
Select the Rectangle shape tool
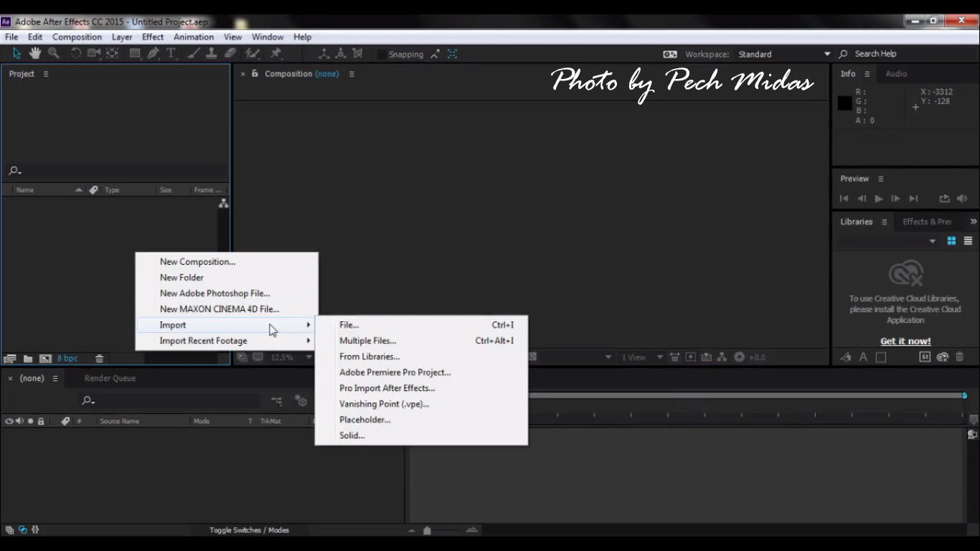click(135, 53)
